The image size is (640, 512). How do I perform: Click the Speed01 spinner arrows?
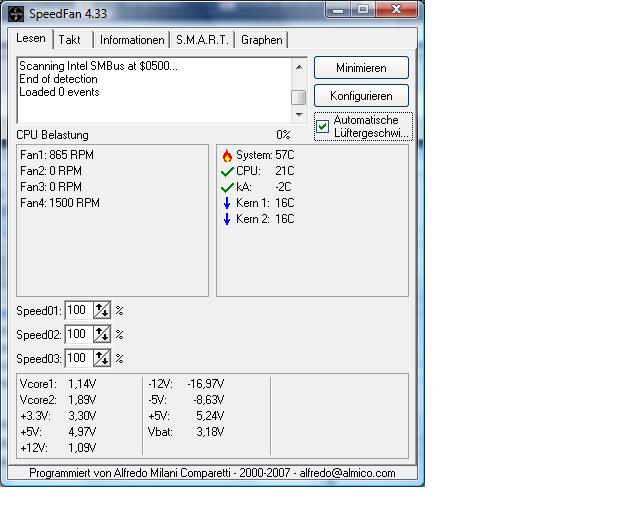pos(102,311)
